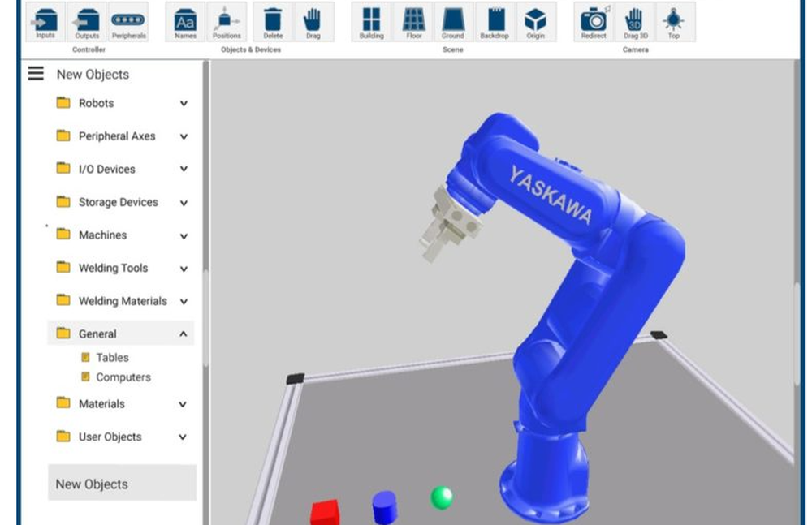This screenshot has width=812, height=525.
Task: Click the red cube in the scene
Action: (x=325, y=512)
